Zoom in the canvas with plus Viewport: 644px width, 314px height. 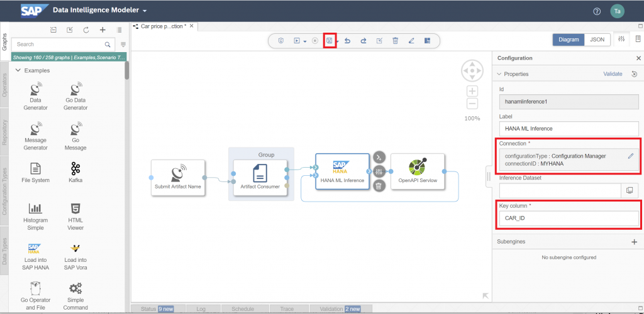point(473,91)
